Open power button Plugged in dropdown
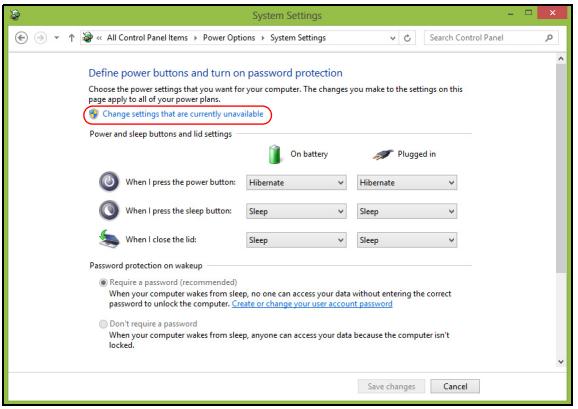 tap(407, 182)
